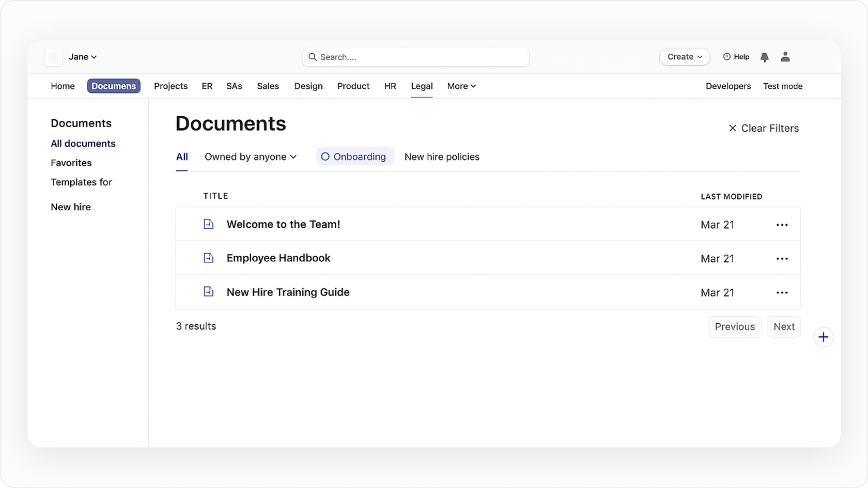Screen dimensions: 868x488
Task: Select the HR tab
Action: pos(390,86)
